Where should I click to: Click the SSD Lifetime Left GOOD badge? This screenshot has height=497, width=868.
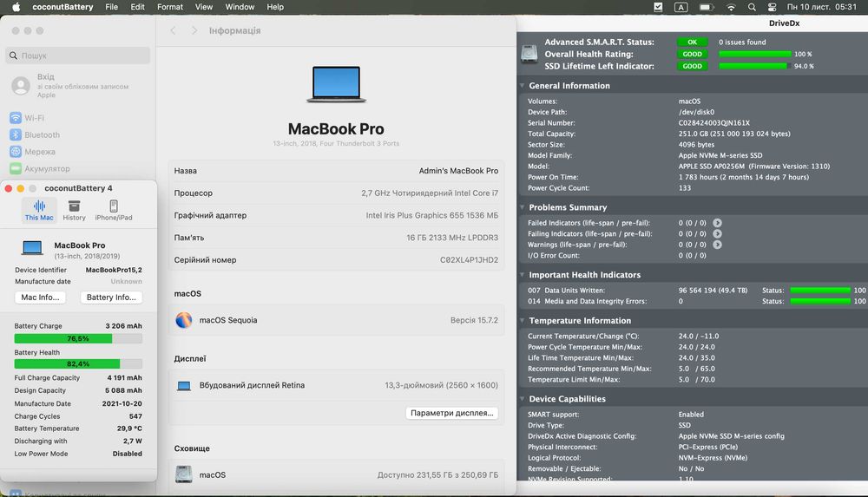coord(692,66)
